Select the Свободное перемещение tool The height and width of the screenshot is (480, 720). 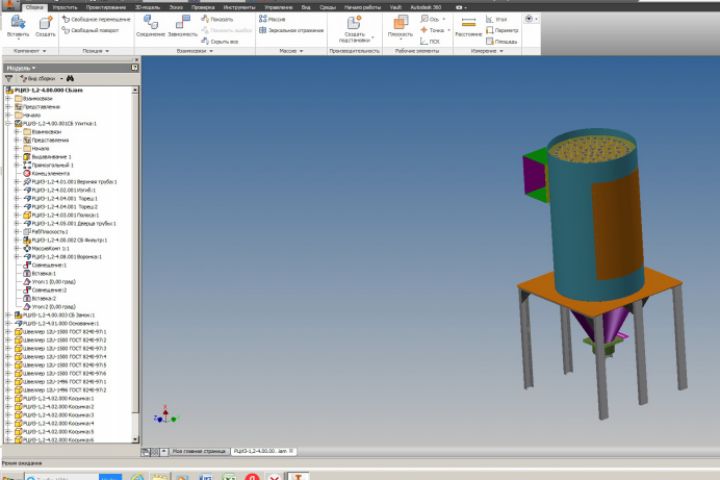pos(96,19)
